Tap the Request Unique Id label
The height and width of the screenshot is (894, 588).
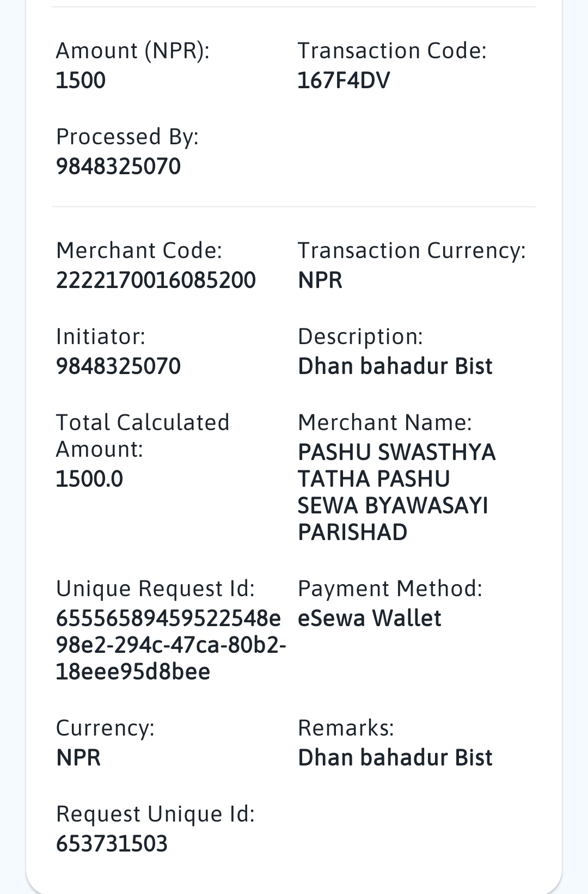155,815
